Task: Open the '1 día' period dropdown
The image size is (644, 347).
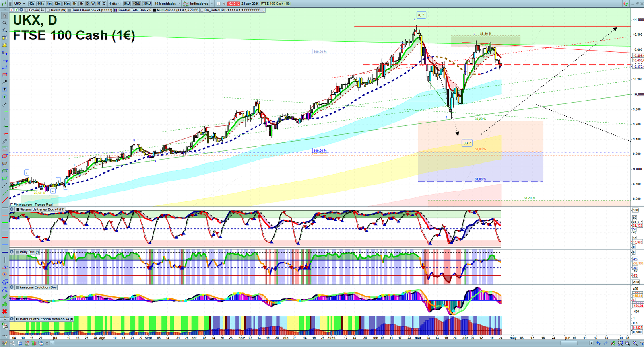Action: [x=115, y=4]
